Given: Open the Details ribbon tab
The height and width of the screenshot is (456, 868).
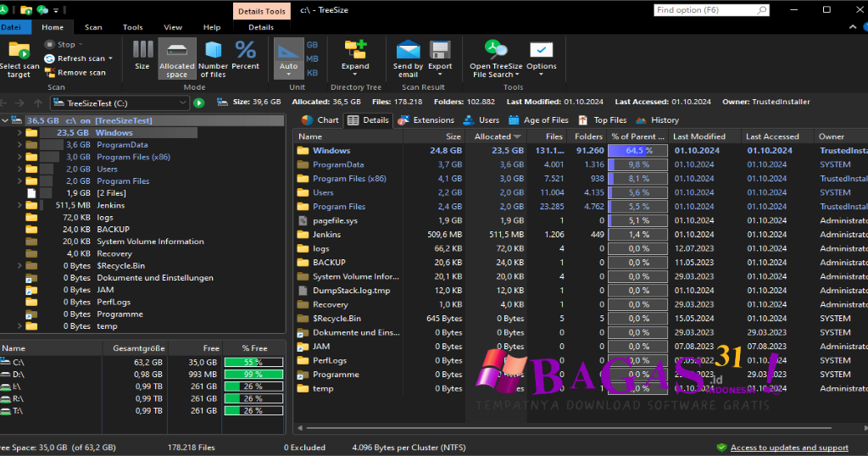Looking at the screenshot, I should (261, 27).
